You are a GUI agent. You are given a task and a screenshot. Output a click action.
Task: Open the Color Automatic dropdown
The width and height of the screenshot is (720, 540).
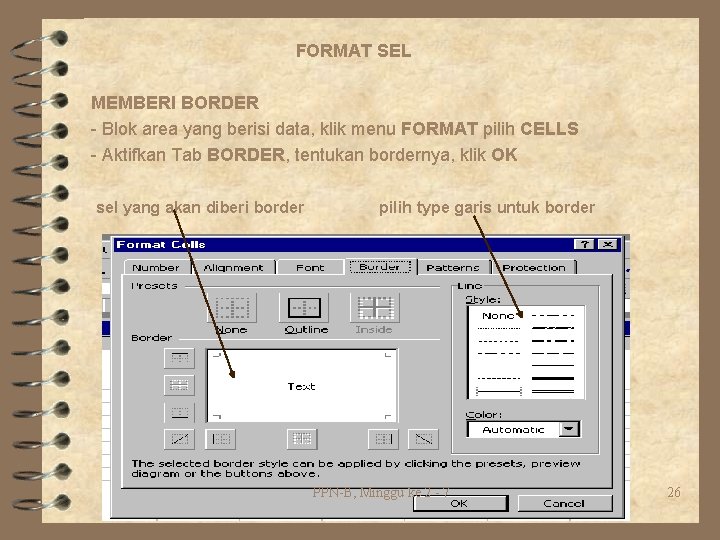tap(569, 429)
